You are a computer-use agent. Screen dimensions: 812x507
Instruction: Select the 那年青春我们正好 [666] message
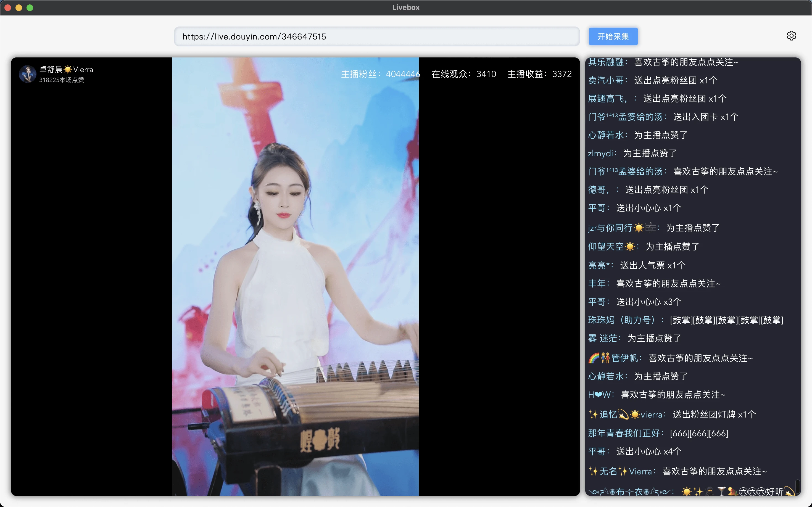click(658, 433)
